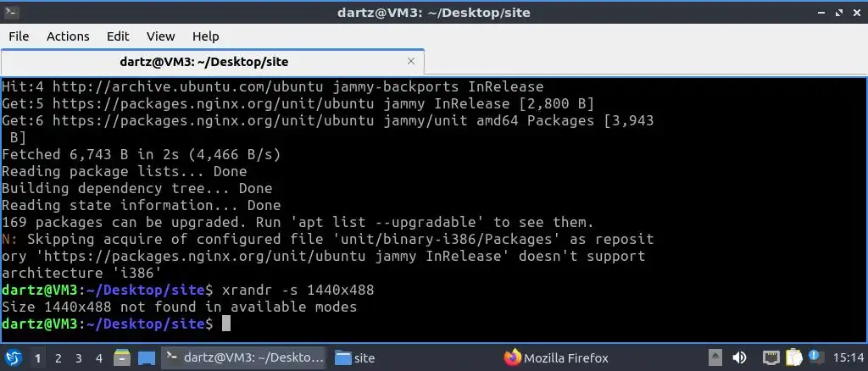This screenshot has height=371, width=868.
Task: Click the text cursor at the prompt
Action: pos(225,324)
